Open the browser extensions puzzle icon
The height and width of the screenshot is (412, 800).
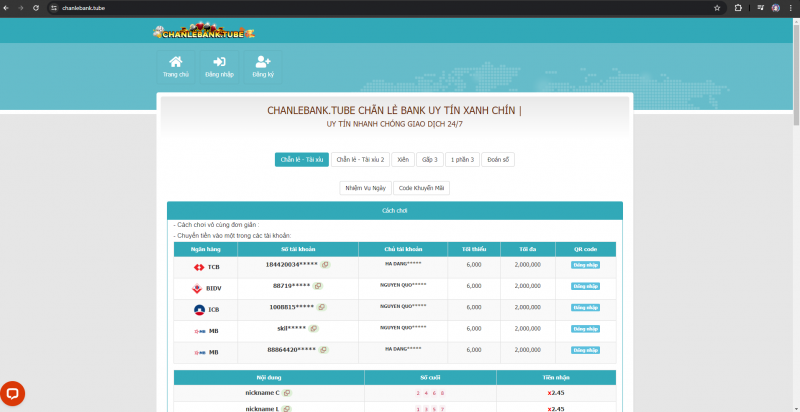tap(738, 8)
